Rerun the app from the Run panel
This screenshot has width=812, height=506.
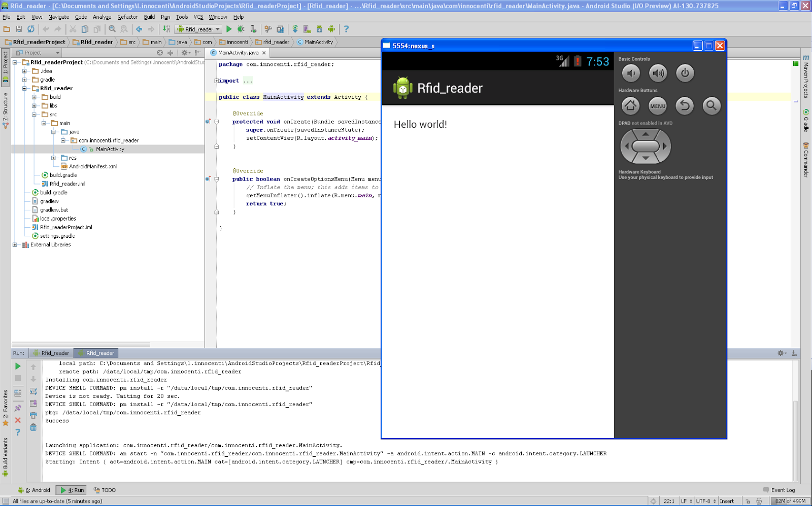click(18, 366)
